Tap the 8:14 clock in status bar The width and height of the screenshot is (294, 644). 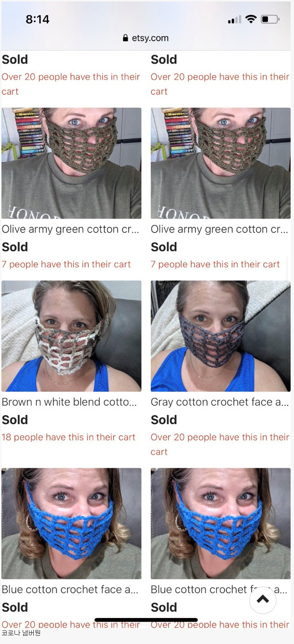pyautogui.click(x=38, y=19)
